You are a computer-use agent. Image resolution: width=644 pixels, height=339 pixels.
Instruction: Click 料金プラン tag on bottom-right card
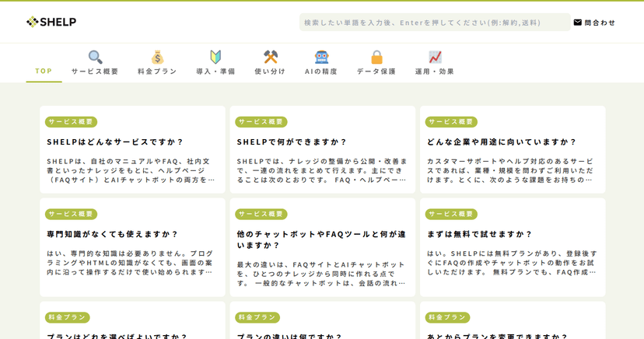pos(448,317)
